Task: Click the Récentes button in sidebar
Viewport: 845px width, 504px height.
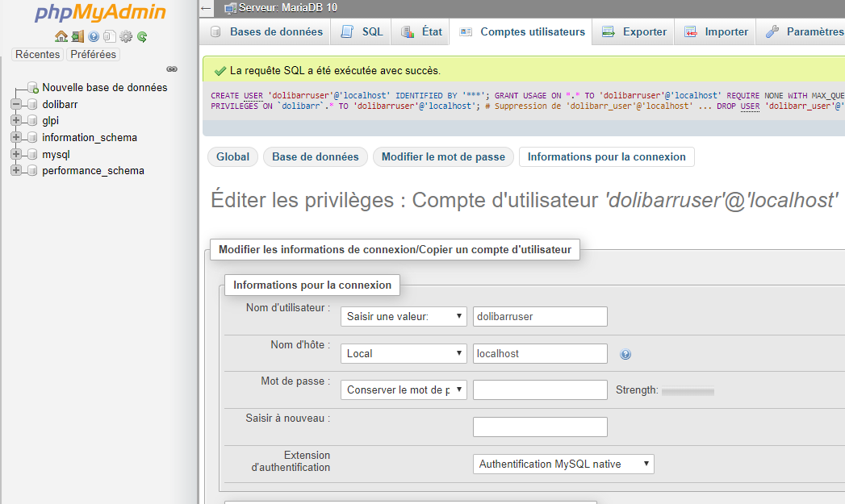Action: (38, 54)
